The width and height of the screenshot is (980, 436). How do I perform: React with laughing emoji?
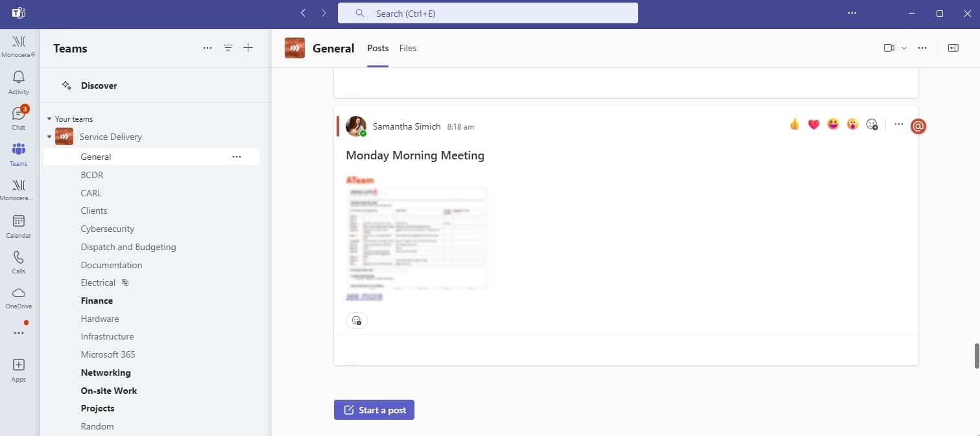(x=833, y=124)
